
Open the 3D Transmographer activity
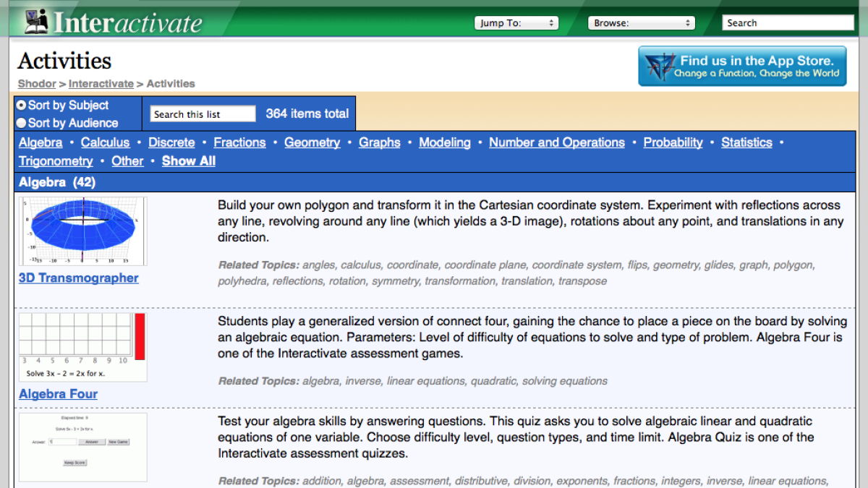(x=78, y=278)
